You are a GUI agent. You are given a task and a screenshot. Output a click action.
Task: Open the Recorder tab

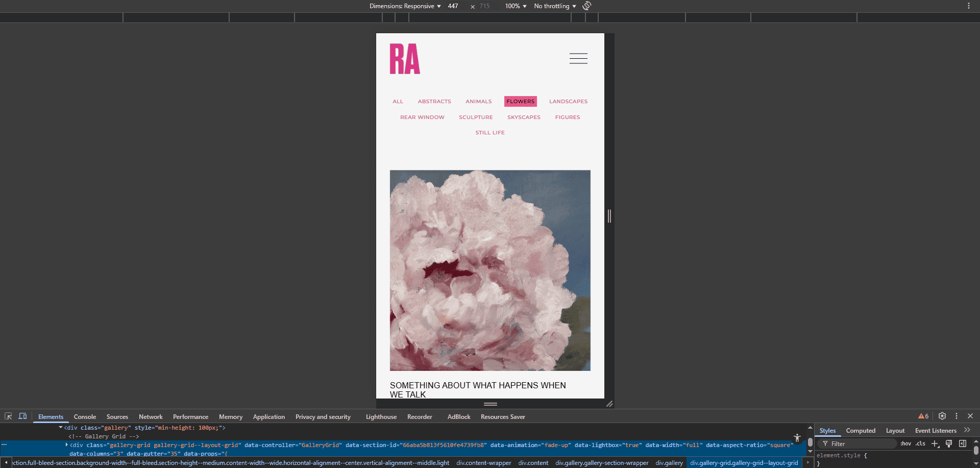[420, 417]
